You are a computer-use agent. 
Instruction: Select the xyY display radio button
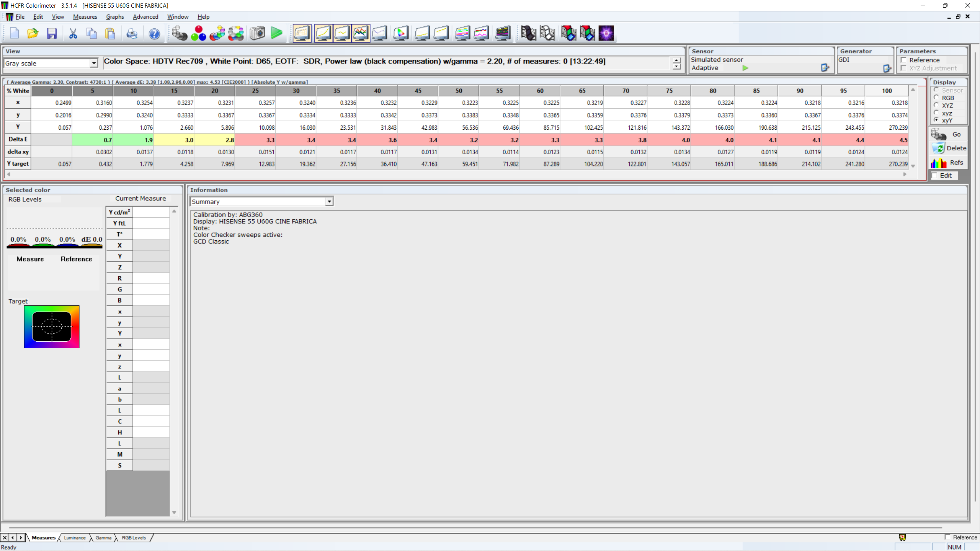click(936, 120)
